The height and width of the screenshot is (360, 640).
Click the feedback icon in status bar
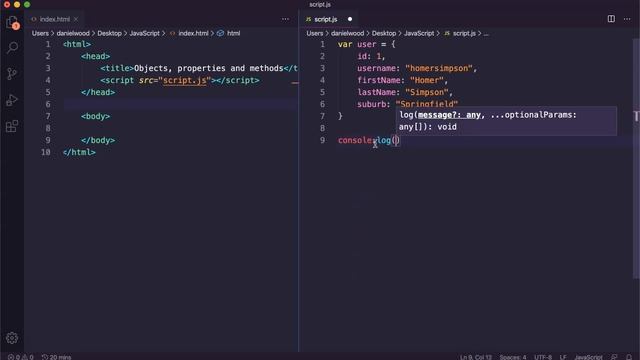pyautogui.click(x=614, y=357)
